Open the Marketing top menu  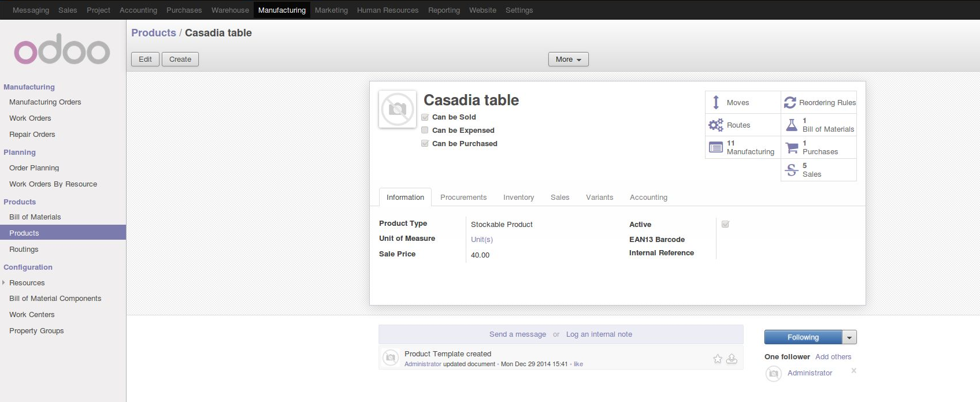pyautogui.click(x=331, y=10)
